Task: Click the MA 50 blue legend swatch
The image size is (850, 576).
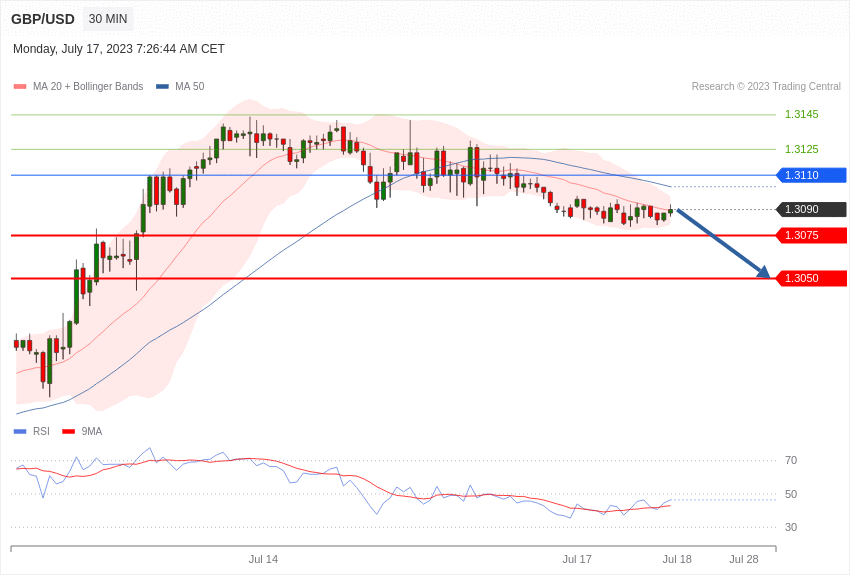Action: (162, 87)
